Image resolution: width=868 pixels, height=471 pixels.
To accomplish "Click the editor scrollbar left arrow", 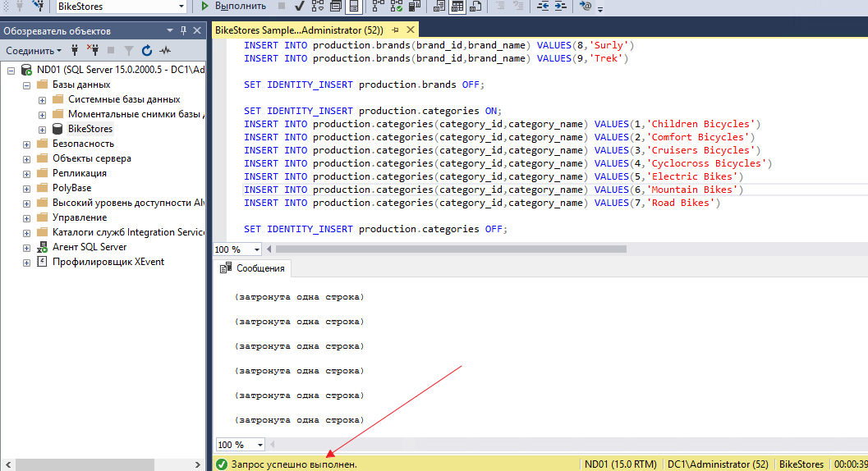I will 269,249.
